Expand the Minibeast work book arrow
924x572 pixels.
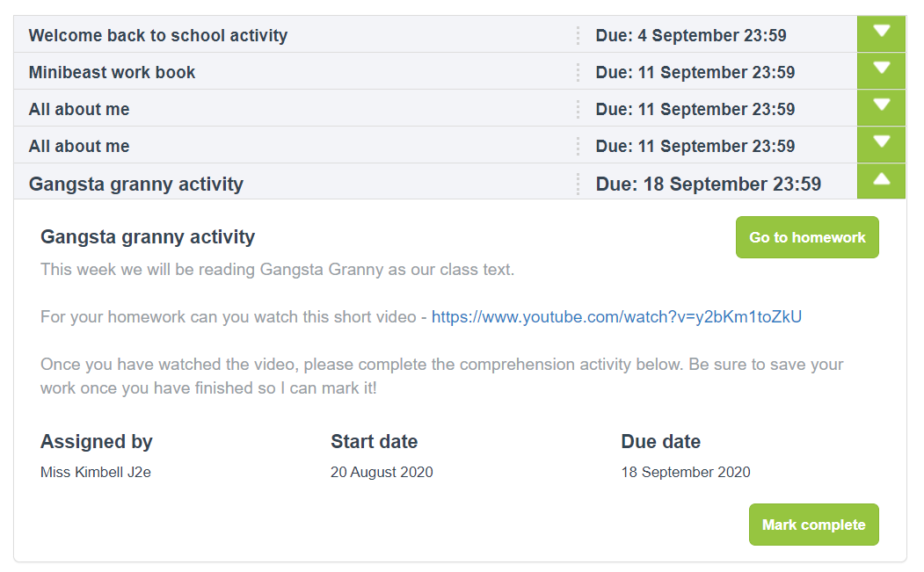[x=881, y=70]
